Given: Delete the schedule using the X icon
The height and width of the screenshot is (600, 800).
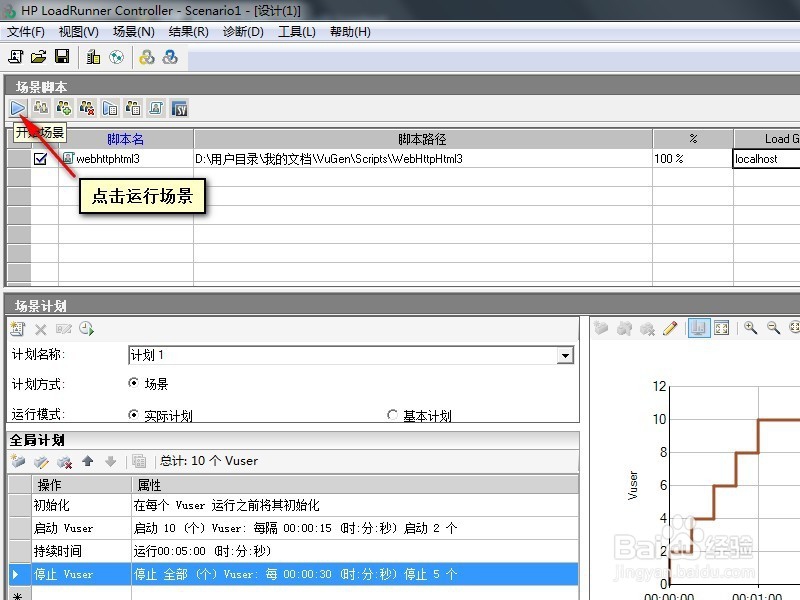Looking at the screenshot, I should pos(40,328).
